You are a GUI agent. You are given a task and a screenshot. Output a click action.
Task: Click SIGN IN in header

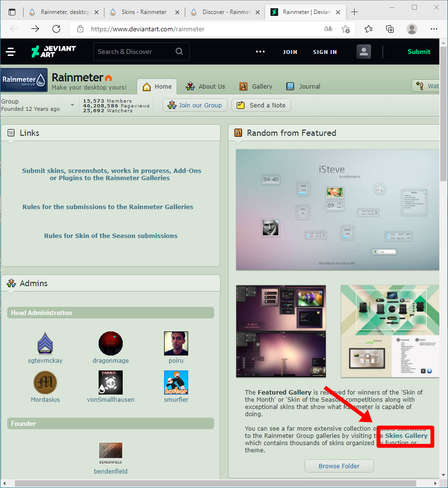coord(325,52)
